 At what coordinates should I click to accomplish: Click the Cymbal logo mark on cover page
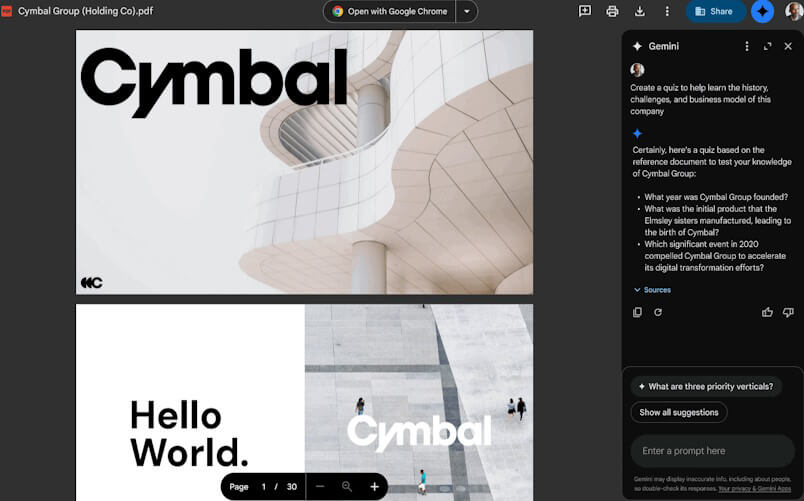(x=92, y=283)
